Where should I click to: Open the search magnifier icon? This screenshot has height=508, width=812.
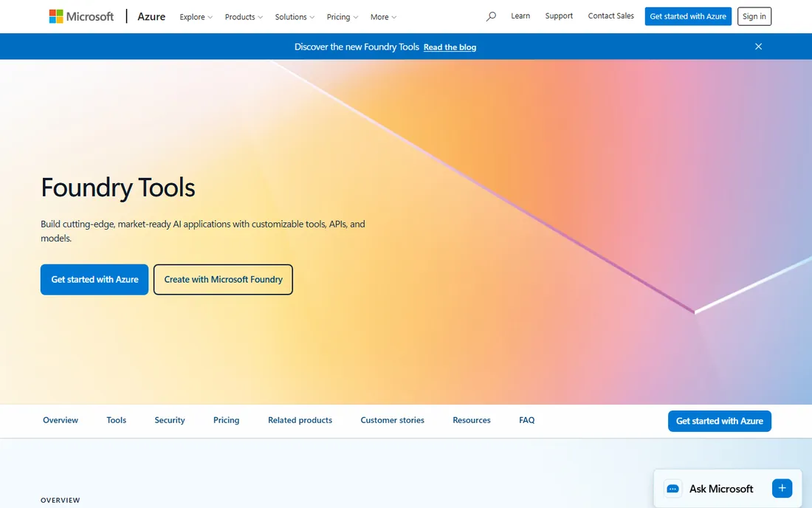(x=491, y=16)
